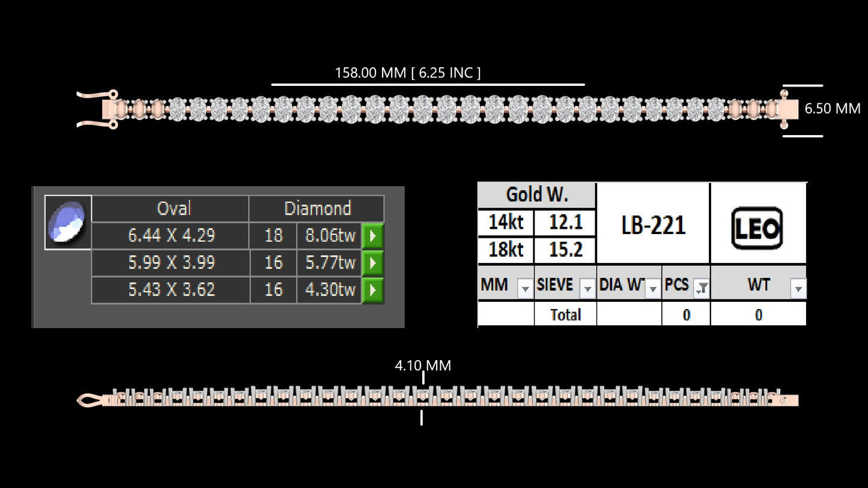The image size is (868, 488).
Task: Click the 158.00 MM length label
Action: coord(407,73)
